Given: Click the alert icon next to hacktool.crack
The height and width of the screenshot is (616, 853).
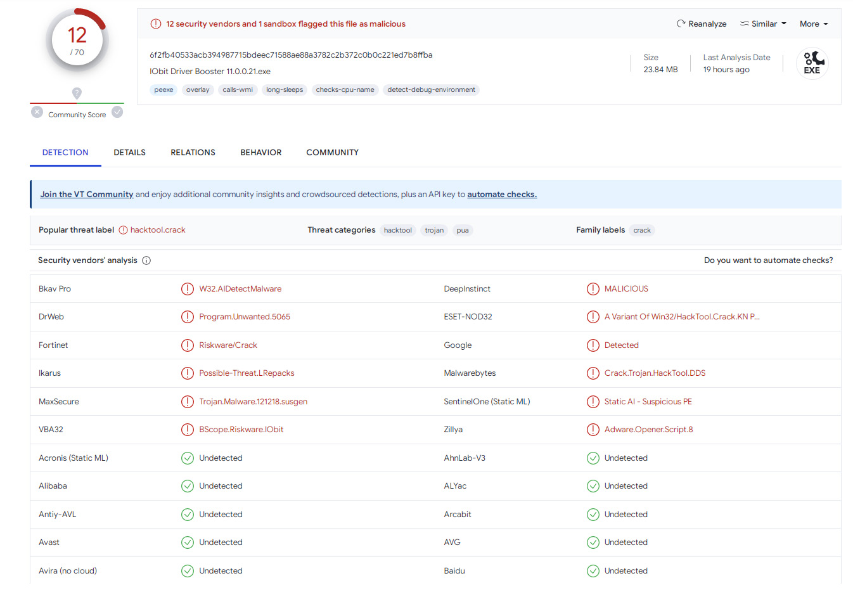Looking at the screenshot, I should [x=123, y=230].
